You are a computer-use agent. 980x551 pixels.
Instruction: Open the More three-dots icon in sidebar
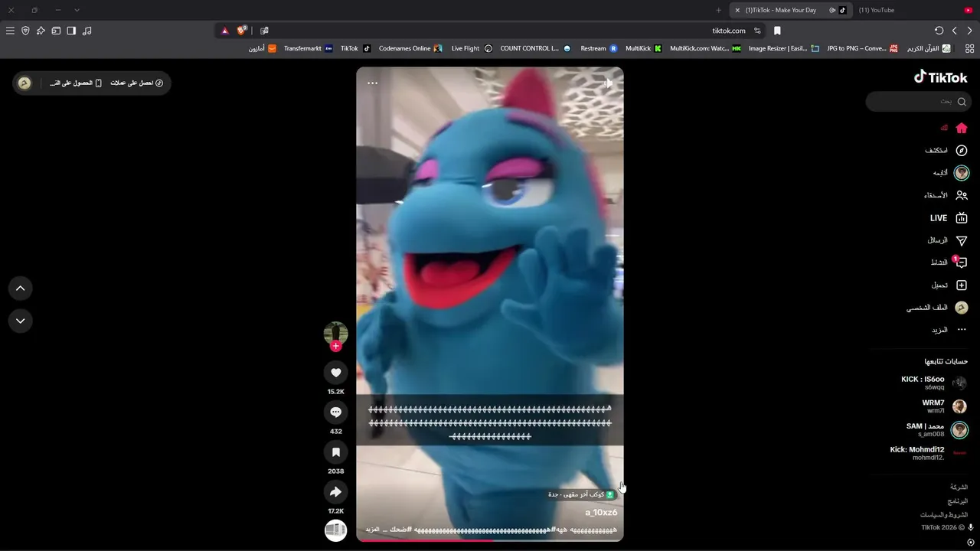[962, 330]
